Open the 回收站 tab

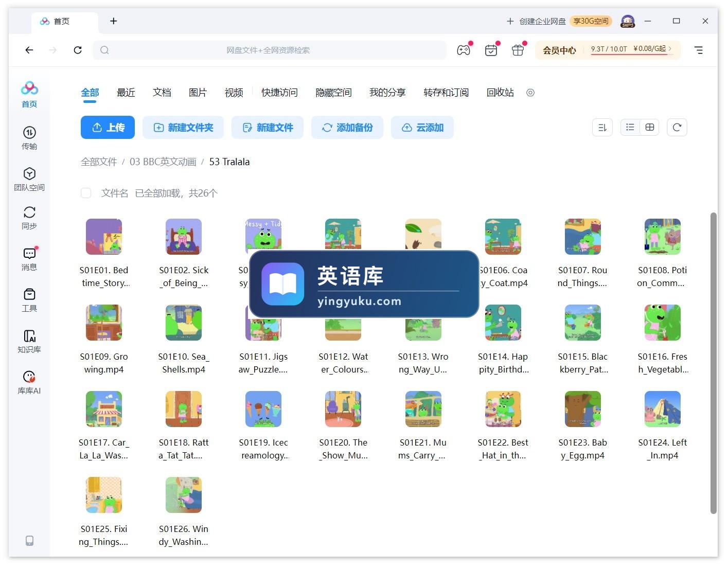click(500, 93)
